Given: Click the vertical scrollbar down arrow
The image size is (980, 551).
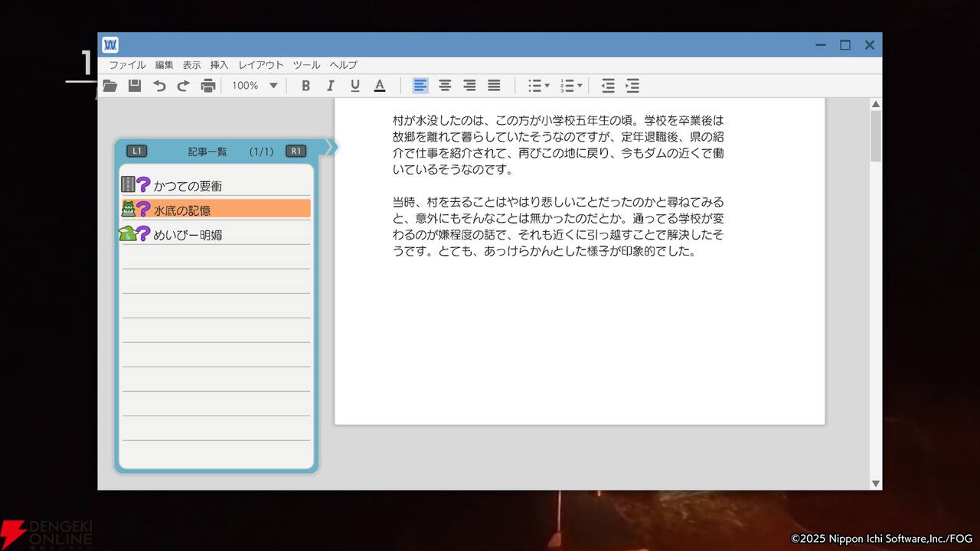Looking at the screenshot, I should coord(876,483).
